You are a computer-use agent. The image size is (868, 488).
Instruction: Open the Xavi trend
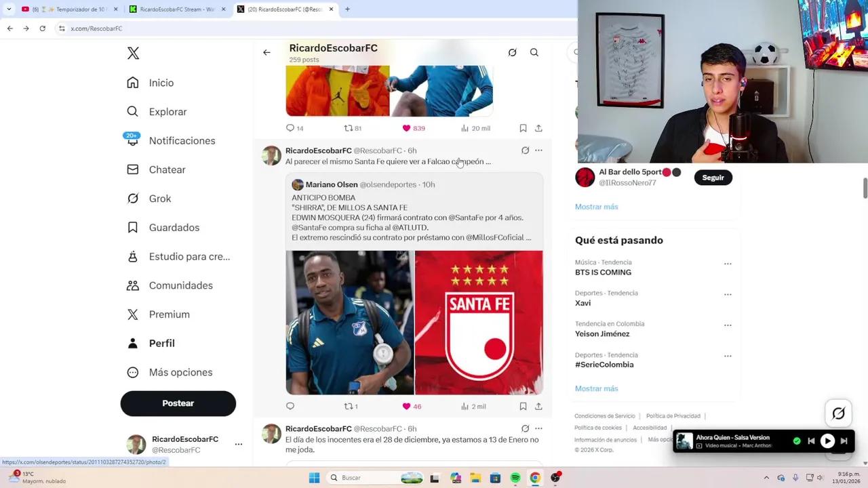point(583,303)
